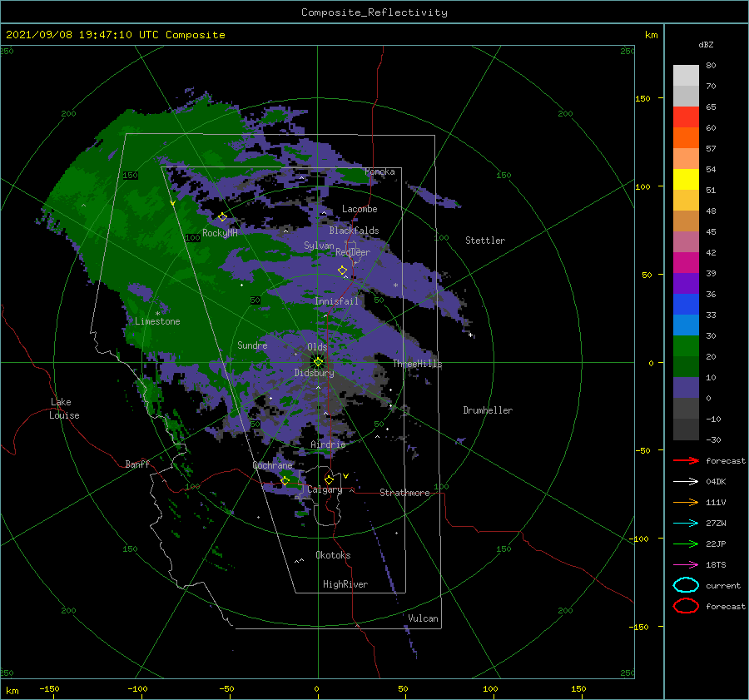Viewport: 749px width, 700px height.
Task: Click the radar center marker between Olds and Didsbury
Action: pos(318,362)
